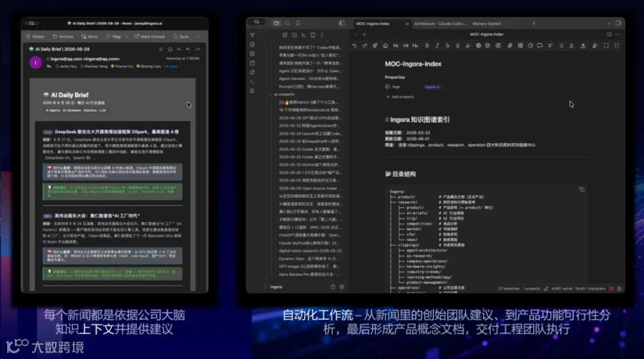Open a new tab with plus button
This screenshot has height=359, width=644.
click(x=534, y=24)
